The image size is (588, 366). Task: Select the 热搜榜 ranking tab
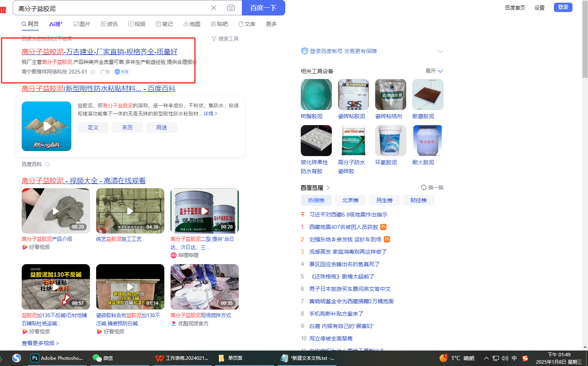[x=316, y=200]
